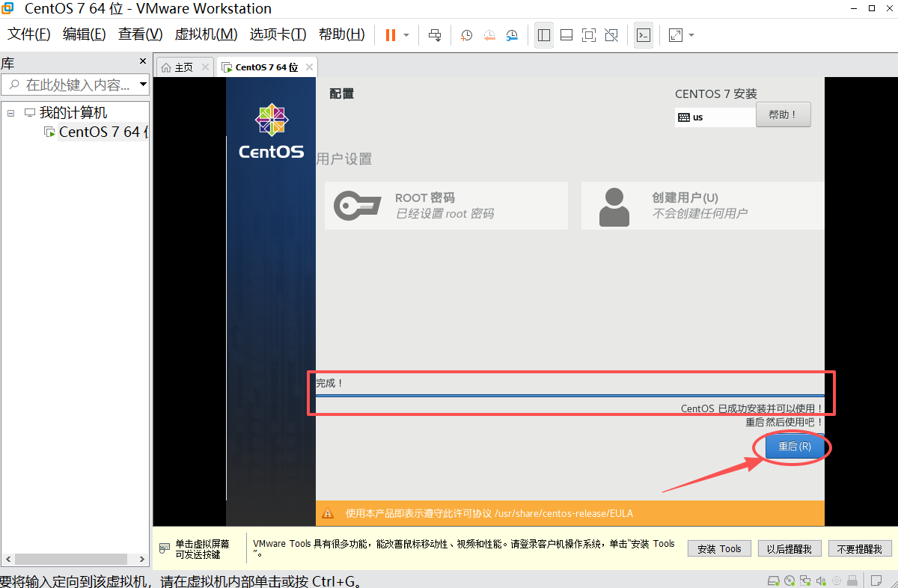The image size is (898, 588).
Task: Click the us keyboard layout indicator
Action: 715,117
